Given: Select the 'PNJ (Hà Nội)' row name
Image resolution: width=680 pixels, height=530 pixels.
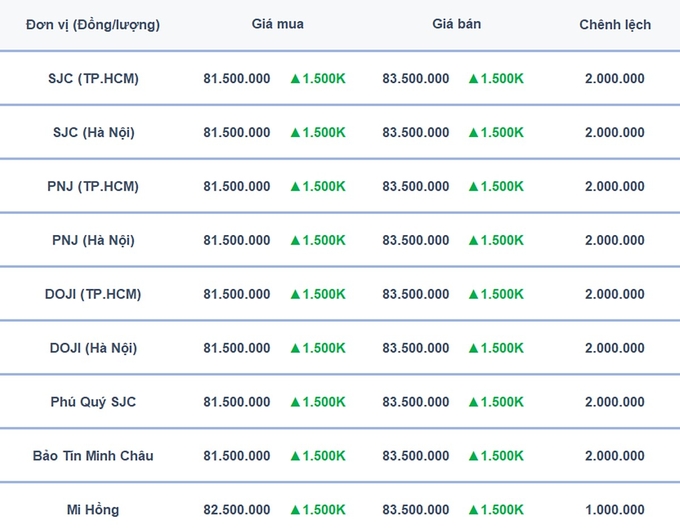Looking at the screenshot, I should 93,240.
